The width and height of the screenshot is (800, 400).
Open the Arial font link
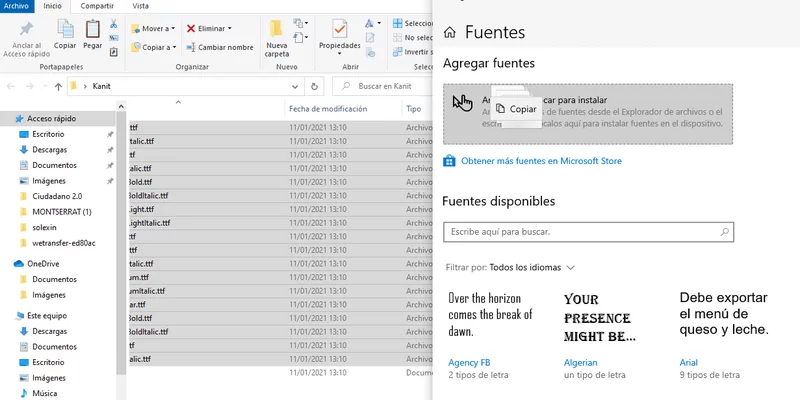point(688,363)
